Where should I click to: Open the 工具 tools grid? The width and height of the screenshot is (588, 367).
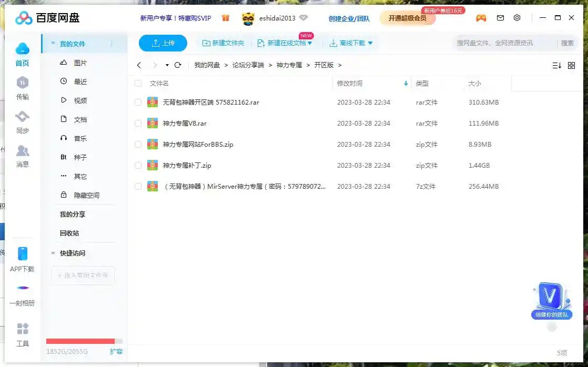tap(23, 329)
